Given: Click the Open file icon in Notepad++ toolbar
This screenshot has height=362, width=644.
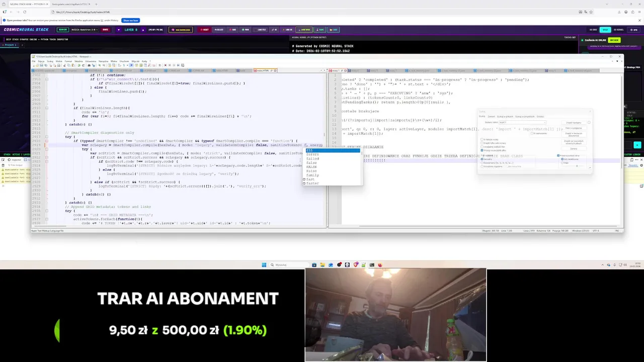Looking at the screenshot, I should pos(37,65).
